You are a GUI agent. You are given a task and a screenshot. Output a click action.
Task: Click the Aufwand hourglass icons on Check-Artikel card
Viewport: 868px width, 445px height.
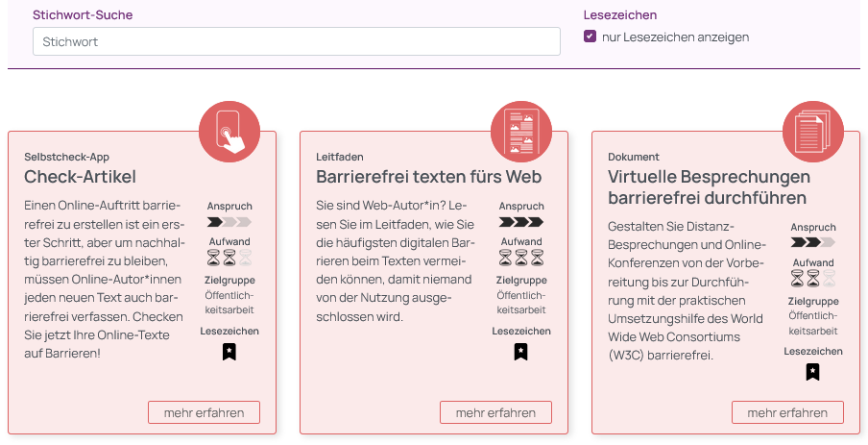point(229,258)
